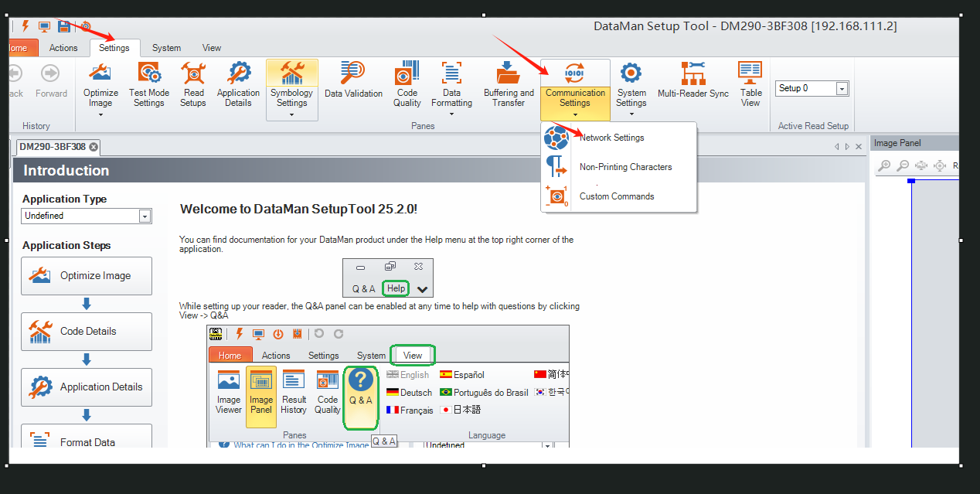Screen dimensions: 980x494
Task: Click the Application Details step button
Action: coord(87,387)
